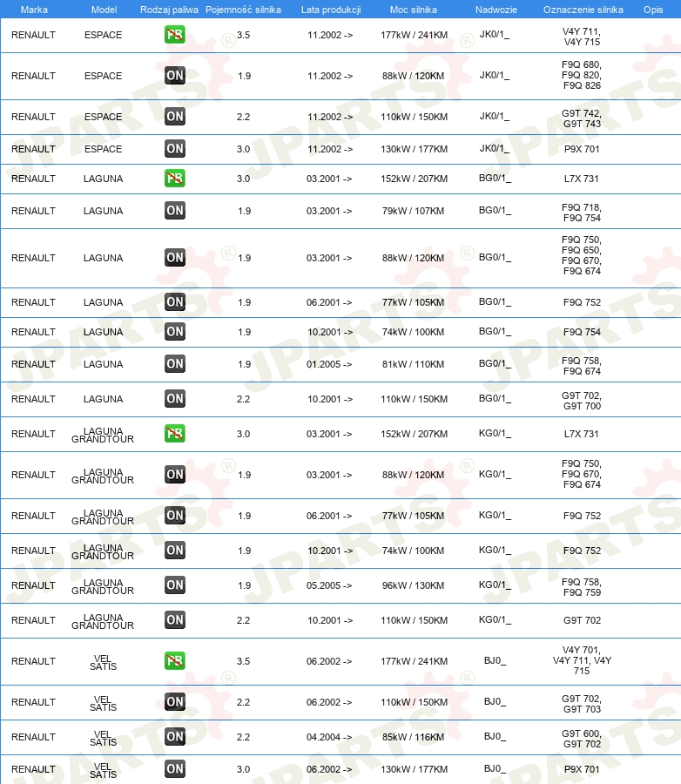Click ON icon for Laguna Grandtour 88kW / 120KM
Image resolution: width=681 pixels, height=784 pixels.
pos(174,475)
